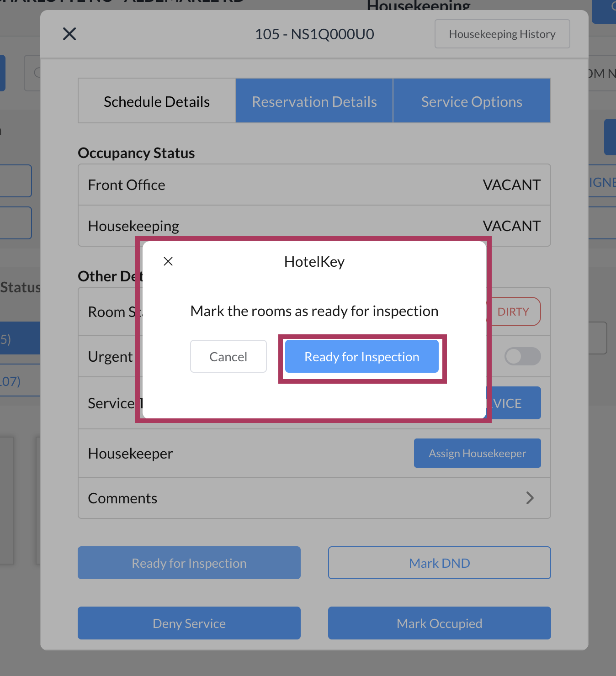Select the Front Office occupancy row
The width and height of the screenshot is (616, 676).
[x=314, y=185]
